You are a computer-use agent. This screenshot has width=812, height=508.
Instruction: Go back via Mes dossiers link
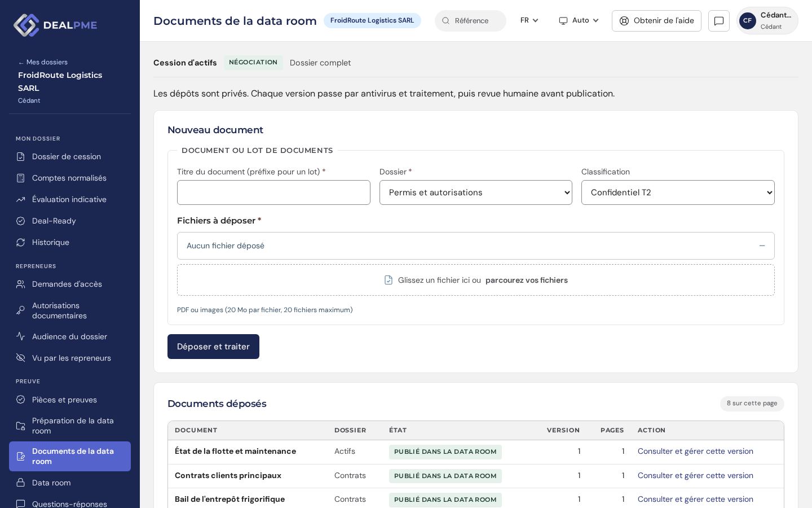point(43,62)
